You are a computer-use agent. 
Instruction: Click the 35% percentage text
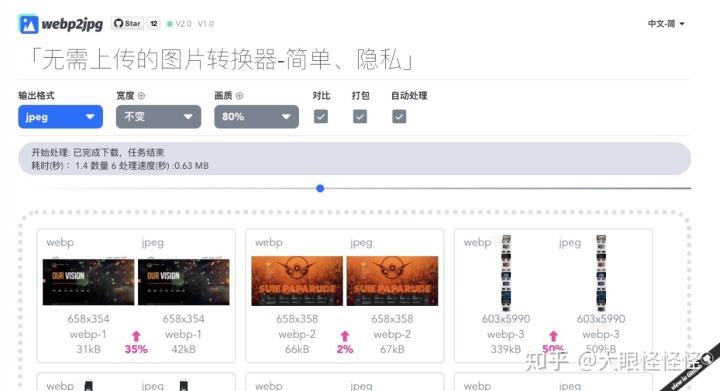(x=136, y=349)
